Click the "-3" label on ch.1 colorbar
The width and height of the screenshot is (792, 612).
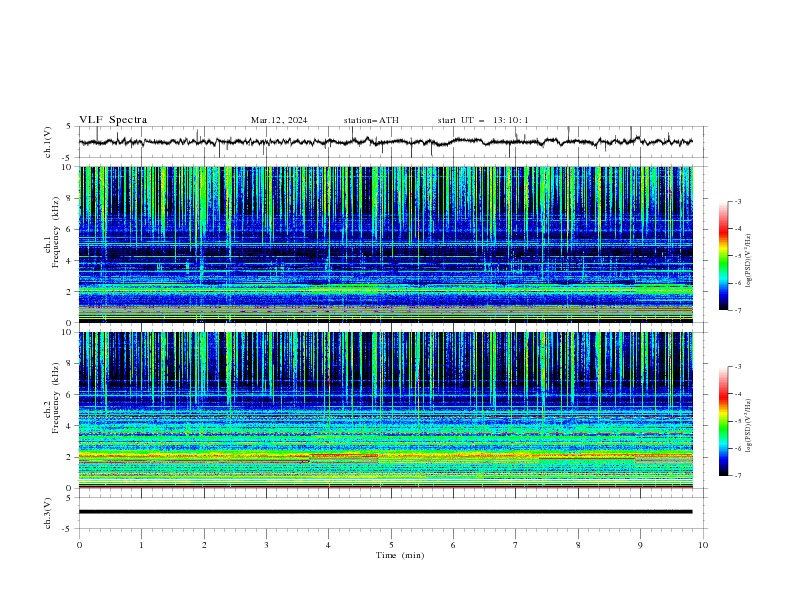pos(738,201)
